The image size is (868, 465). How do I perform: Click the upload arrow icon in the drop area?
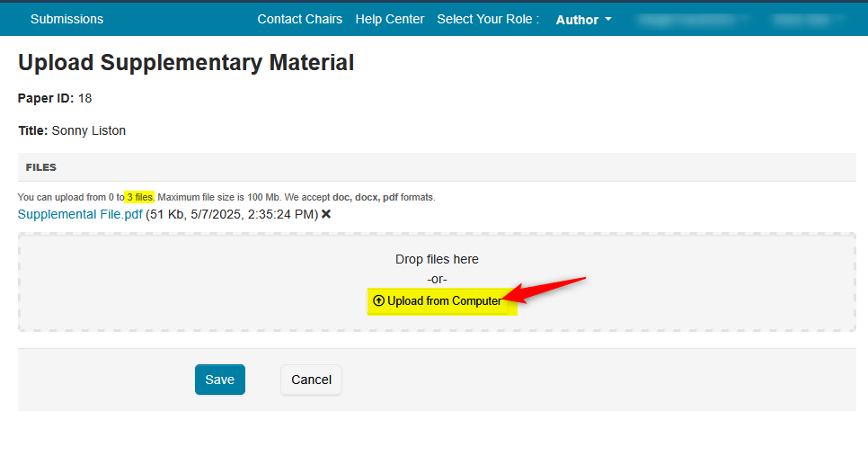pyautogui.click(x=378, y=300)
